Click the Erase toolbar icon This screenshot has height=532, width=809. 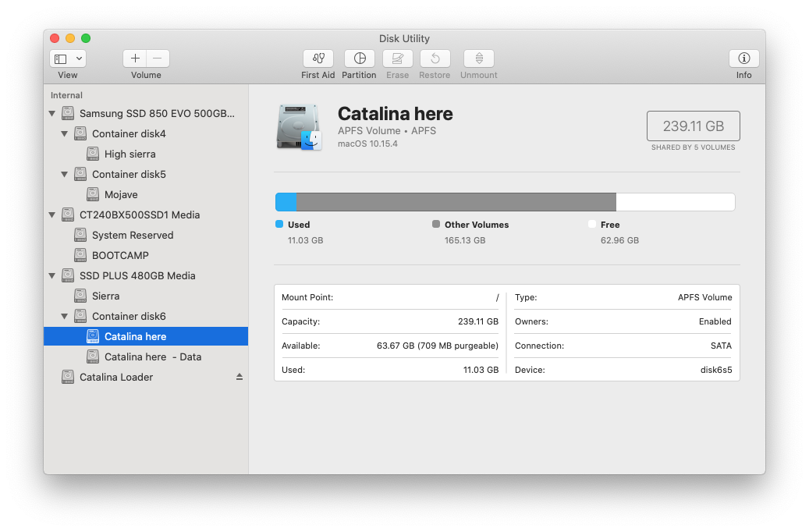397,59
